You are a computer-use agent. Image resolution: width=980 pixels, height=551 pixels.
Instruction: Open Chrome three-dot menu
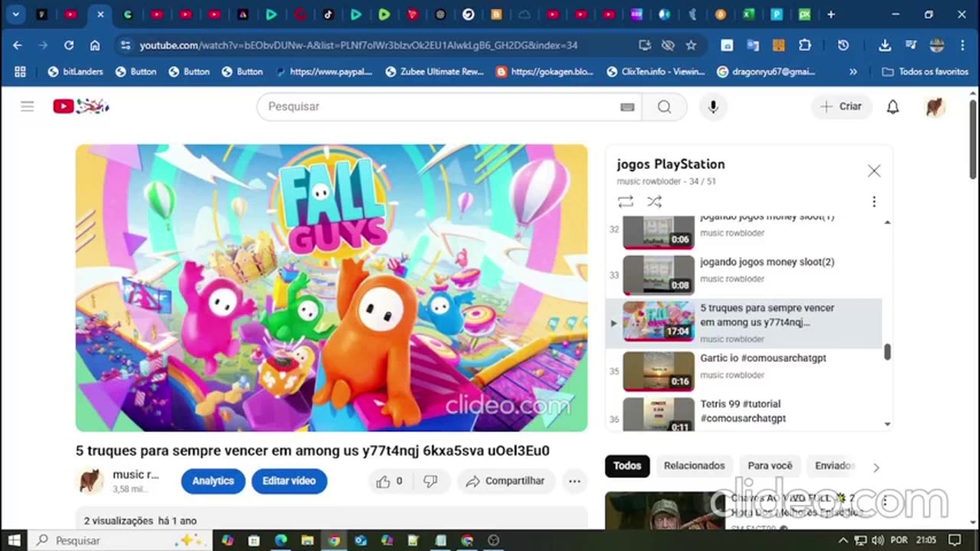tap(962, 45)
